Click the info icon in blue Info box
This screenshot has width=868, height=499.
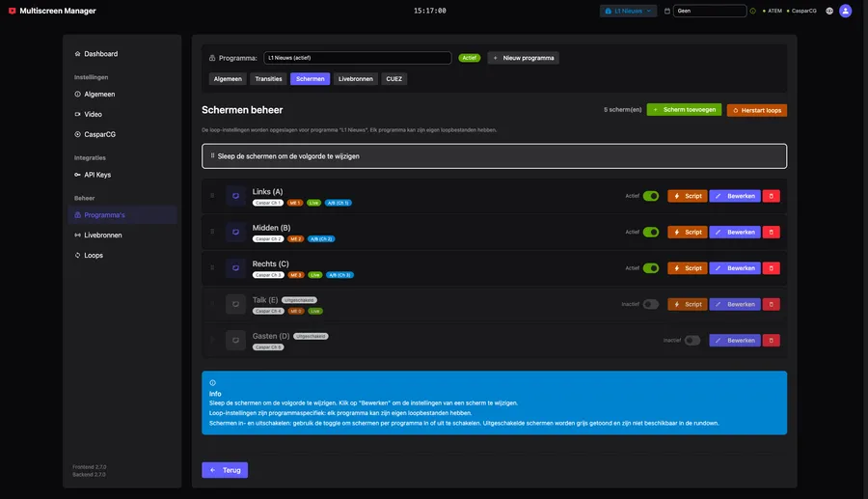point(212,383)
